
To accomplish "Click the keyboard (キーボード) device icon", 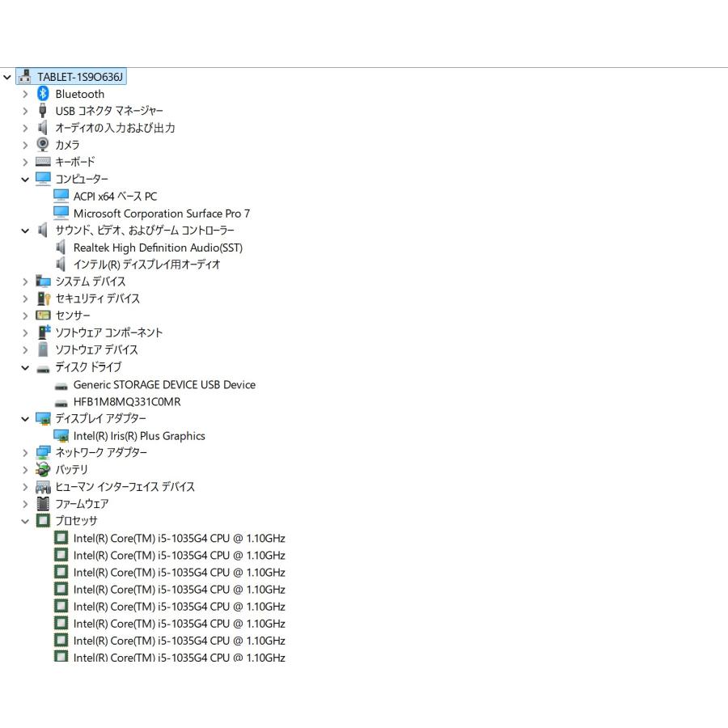I will click(x=43, y=162).
